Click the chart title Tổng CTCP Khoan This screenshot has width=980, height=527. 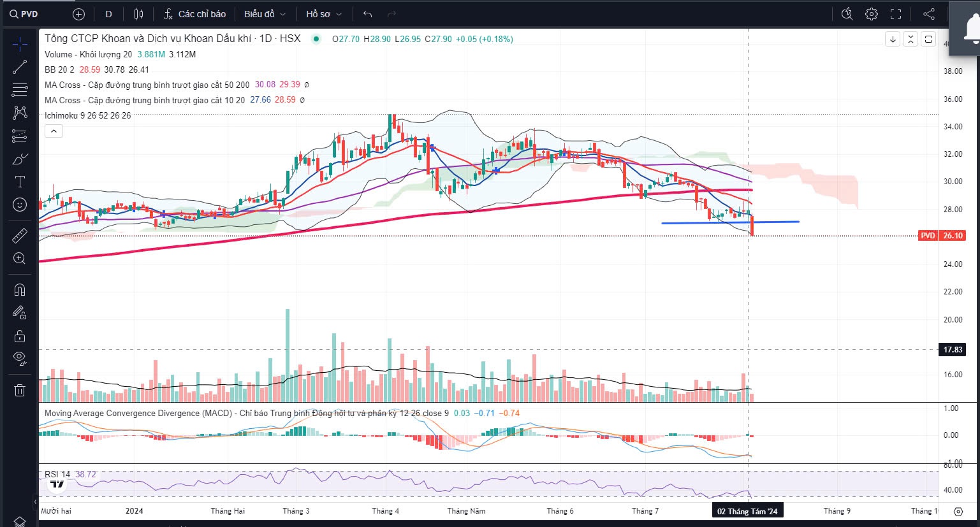tap(172, 39)
